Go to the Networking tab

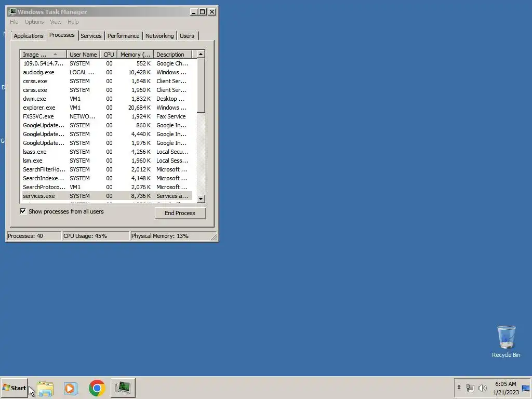159,36
